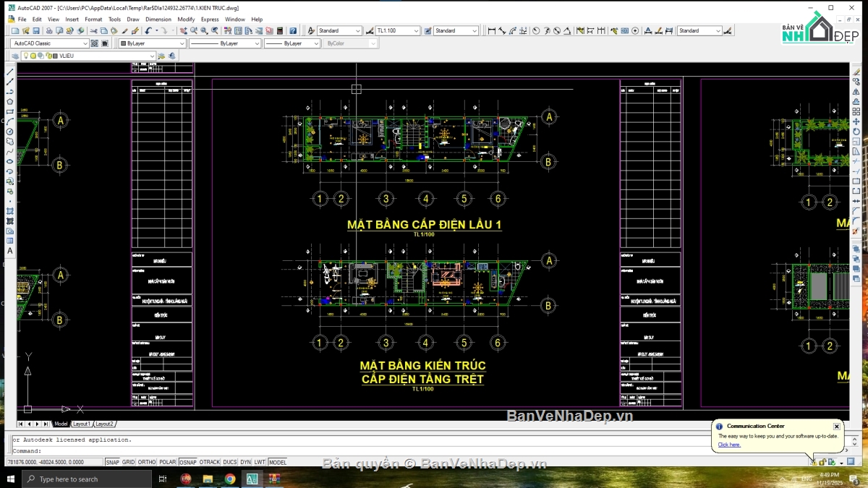Viewport: 868px width, 488px height.
Task: Open the VLIEU layer dropdown
Action: (88, 56)
